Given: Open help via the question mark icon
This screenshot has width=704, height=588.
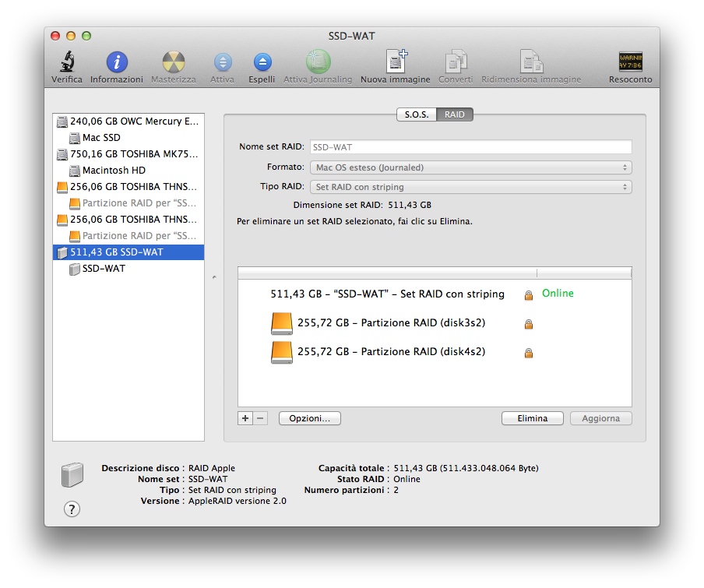Looking at the screenshot, I should pos(72,509).
